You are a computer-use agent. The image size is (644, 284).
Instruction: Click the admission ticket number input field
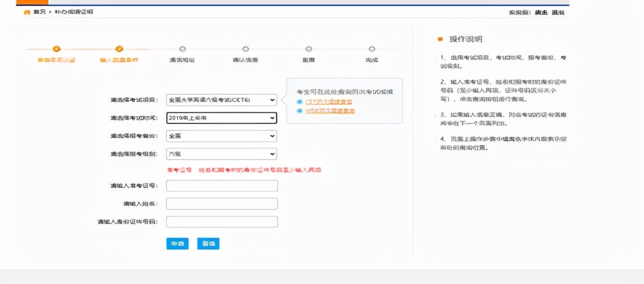tap(221, 186)
